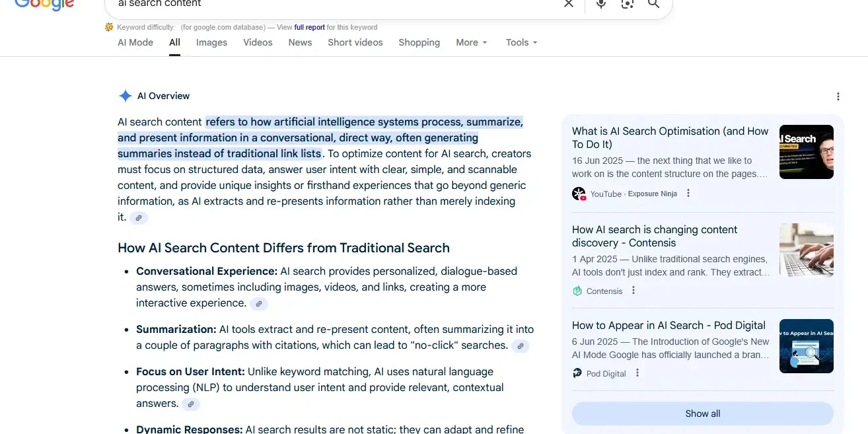868x434 pixels.
Task: Show all AI Overview sources
Action: tap(702, 414)
